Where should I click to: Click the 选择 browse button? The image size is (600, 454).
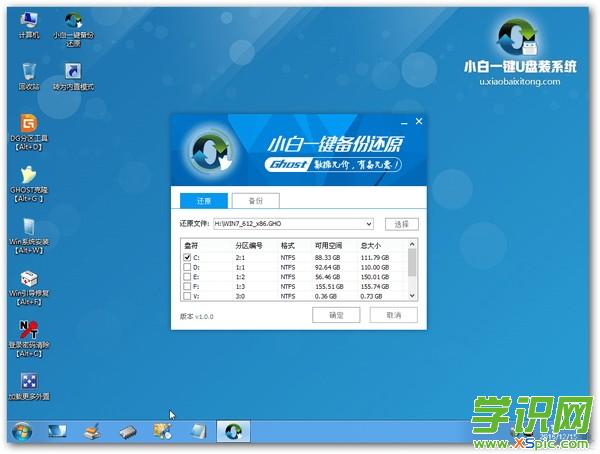tap(401, 224)
